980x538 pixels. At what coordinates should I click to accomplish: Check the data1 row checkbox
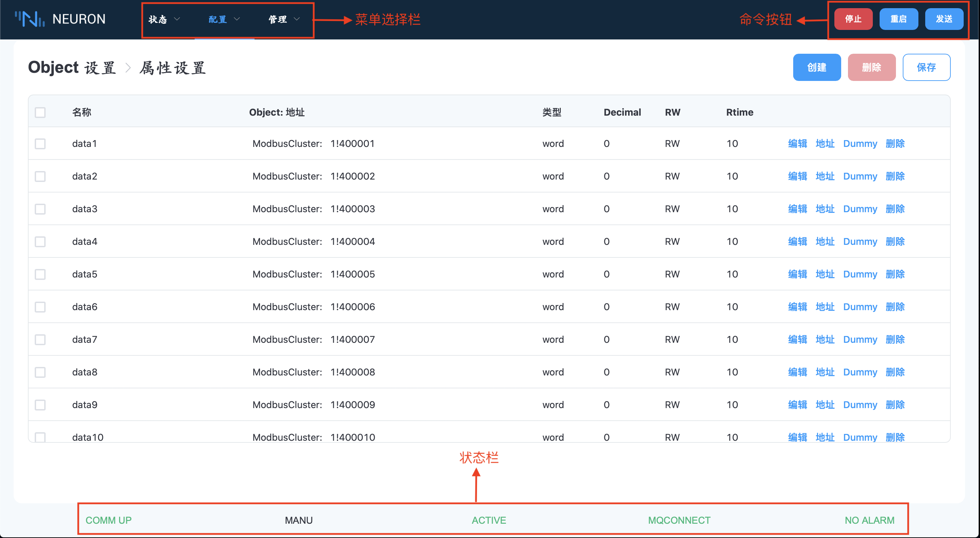click(x=40, y=144)
